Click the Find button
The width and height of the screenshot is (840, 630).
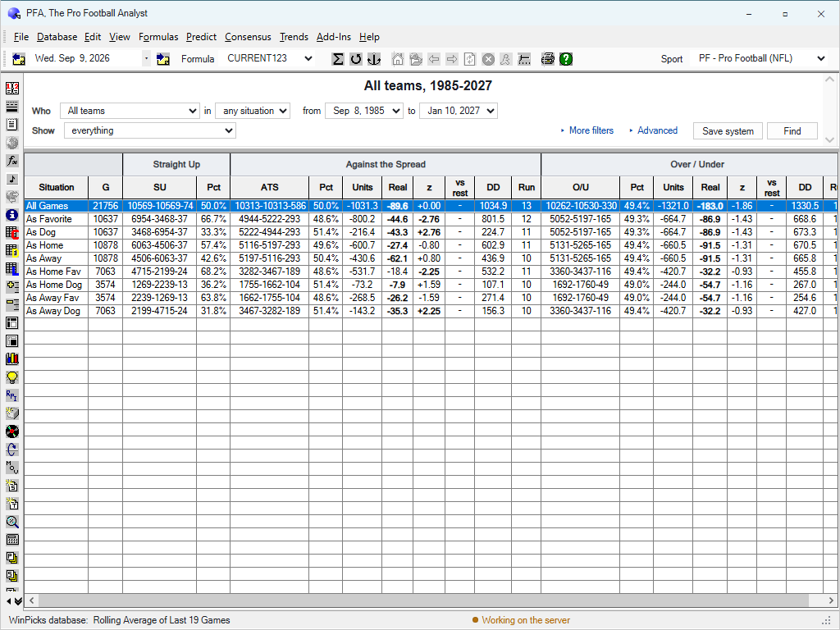(x=792, y=131)
